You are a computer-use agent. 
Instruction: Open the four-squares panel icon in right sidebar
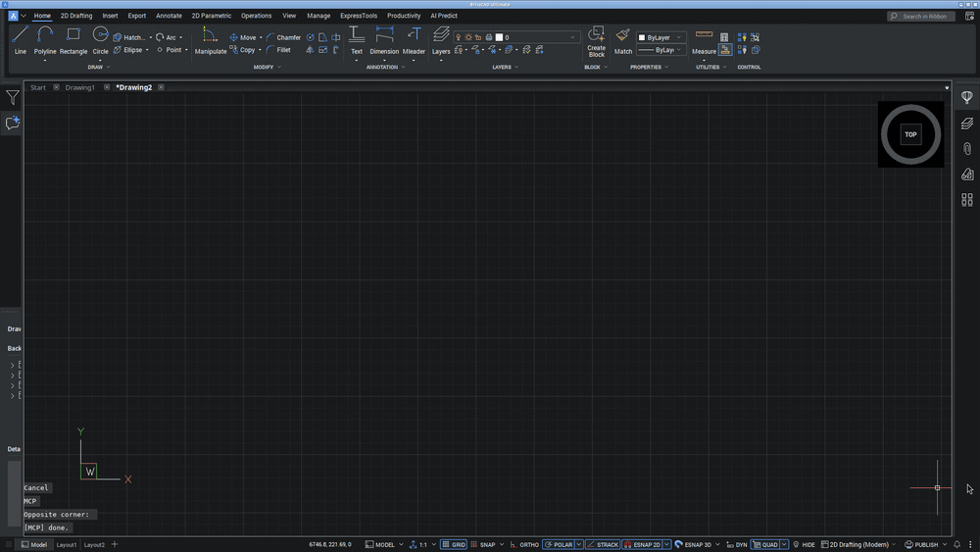point(967,199)
